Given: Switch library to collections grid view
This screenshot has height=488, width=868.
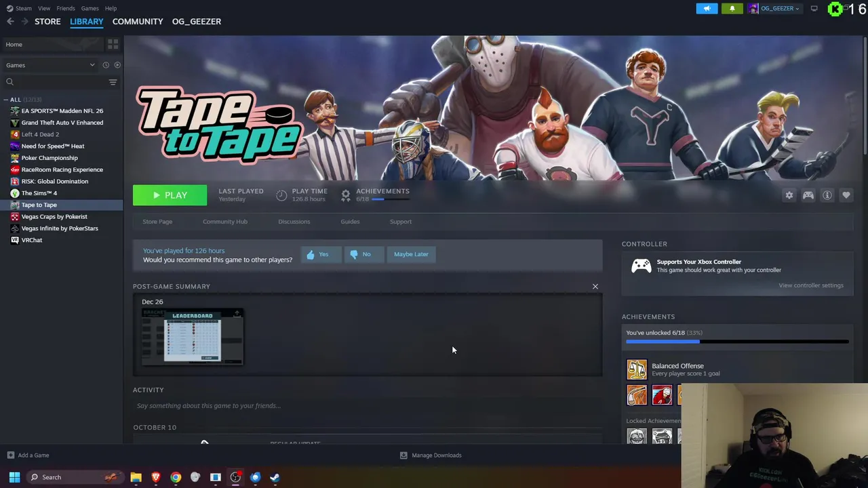Looking at the screenshot, I should [x=113, y=44].
